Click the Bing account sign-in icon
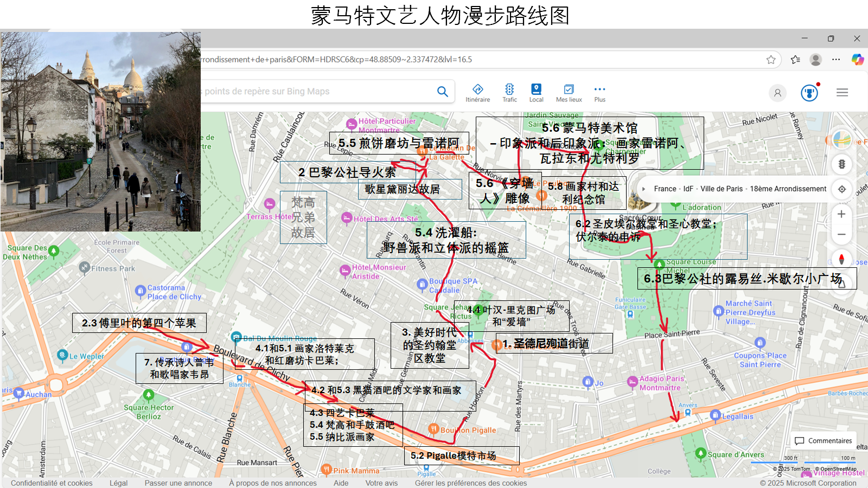This screenshot has width=868, height=488. pos(777,93)
